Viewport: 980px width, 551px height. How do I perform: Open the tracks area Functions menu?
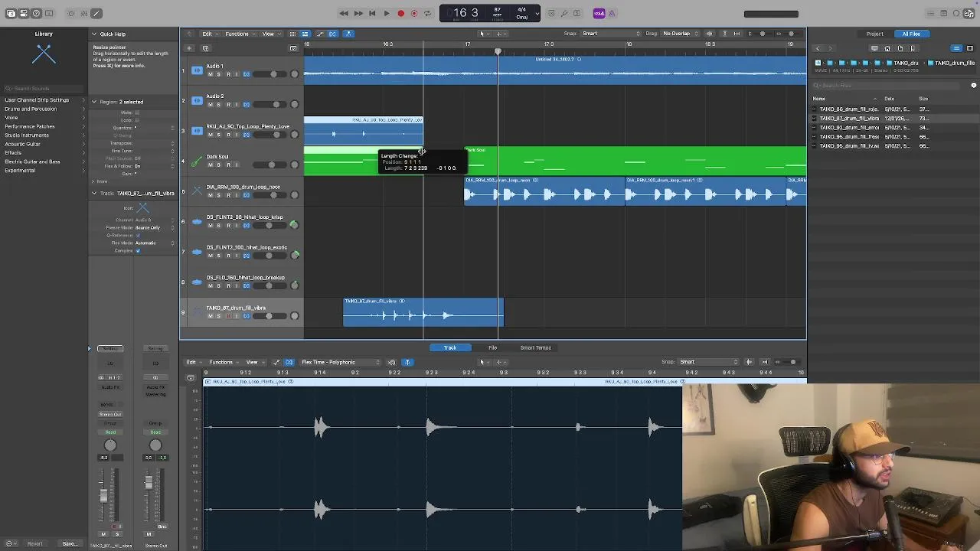pos(239,34)
